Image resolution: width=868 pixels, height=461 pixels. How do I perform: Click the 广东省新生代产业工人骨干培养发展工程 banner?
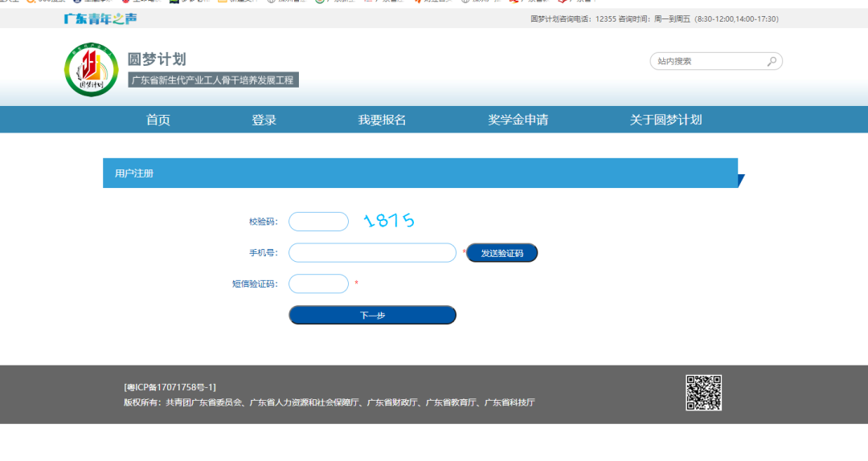(213, 80)
